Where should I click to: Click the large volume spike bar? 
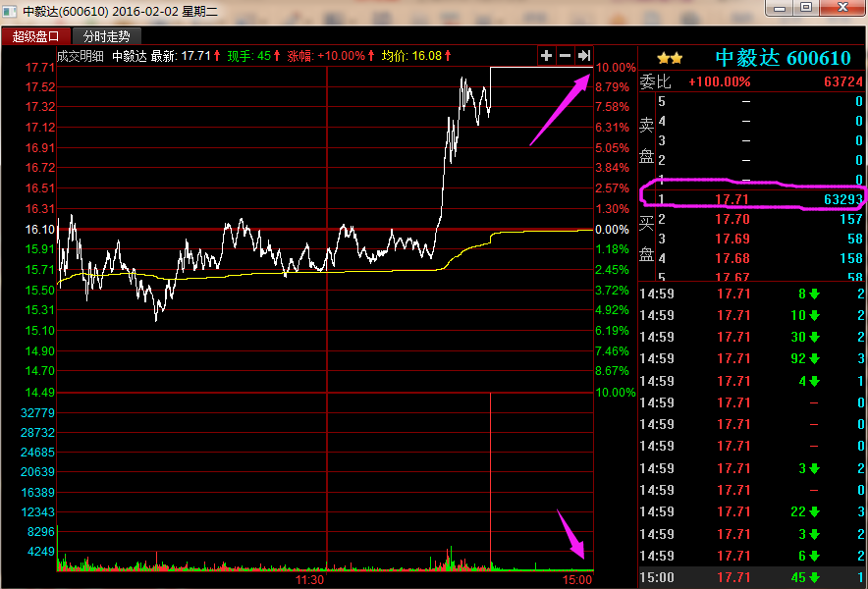[489, 481]
